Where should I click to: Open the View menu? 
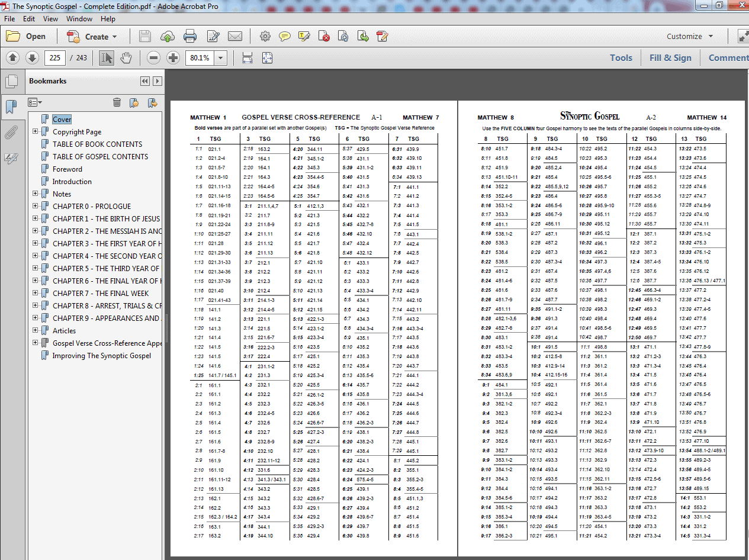click(x=50, y=19)
